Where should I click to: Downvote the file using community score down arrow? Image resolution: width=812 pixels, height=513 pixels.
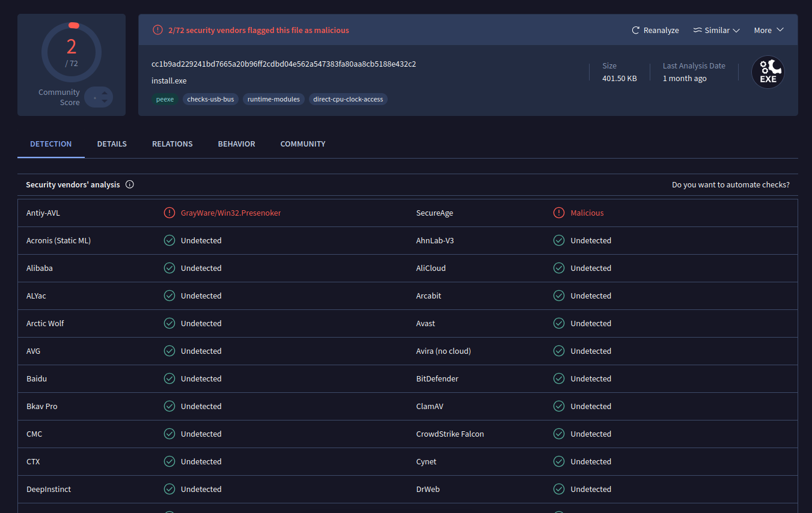pos(105,101)
